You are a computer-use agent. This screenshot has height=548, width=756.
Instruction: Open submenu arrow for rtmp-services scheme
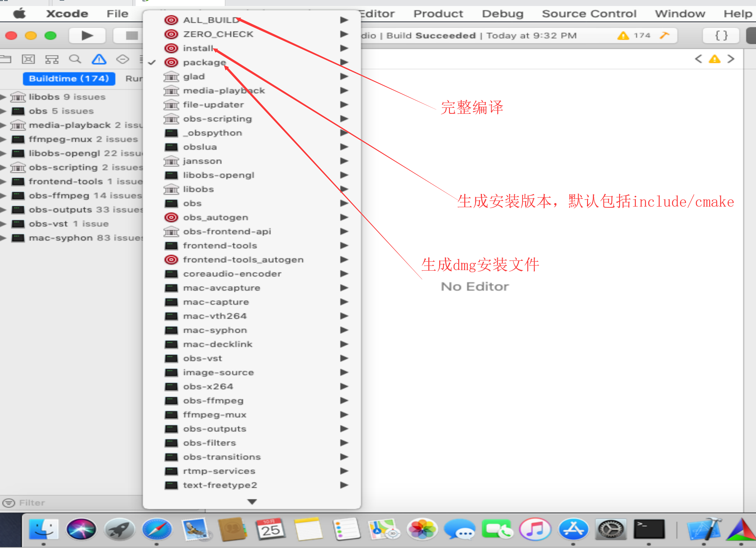(x=344, y=471)
